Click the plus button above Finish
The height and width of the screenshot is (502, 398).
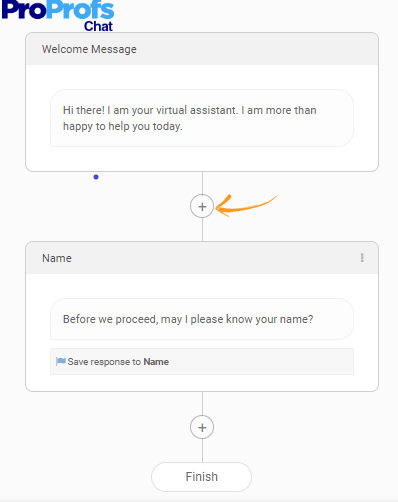click(202, 427)
